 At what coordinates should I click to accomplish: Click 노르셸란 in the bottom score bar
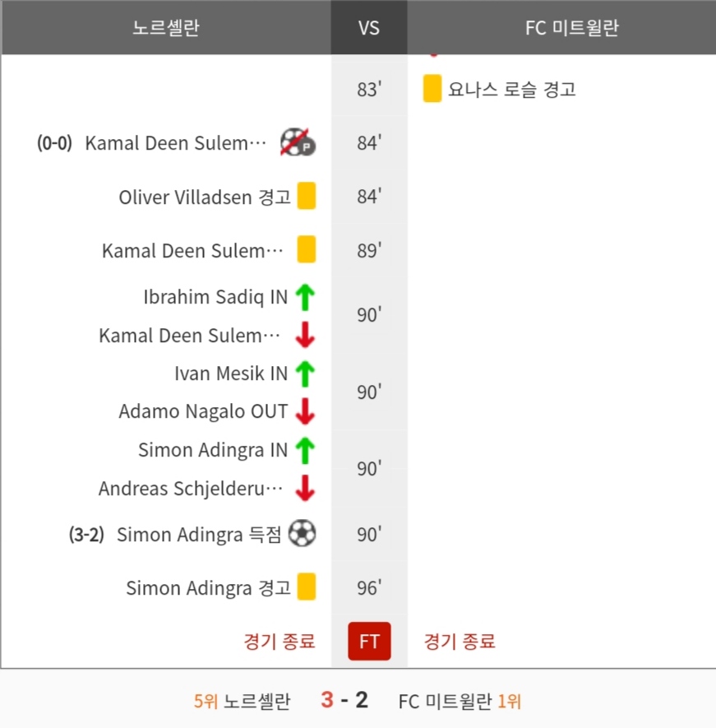point(257,702)
